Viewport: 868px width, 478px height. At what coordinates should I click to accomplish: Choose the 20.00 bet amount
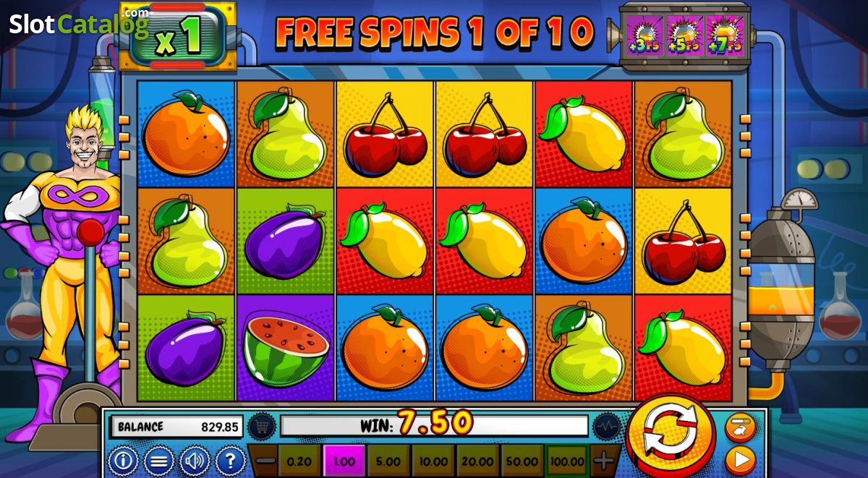(477, 461)
